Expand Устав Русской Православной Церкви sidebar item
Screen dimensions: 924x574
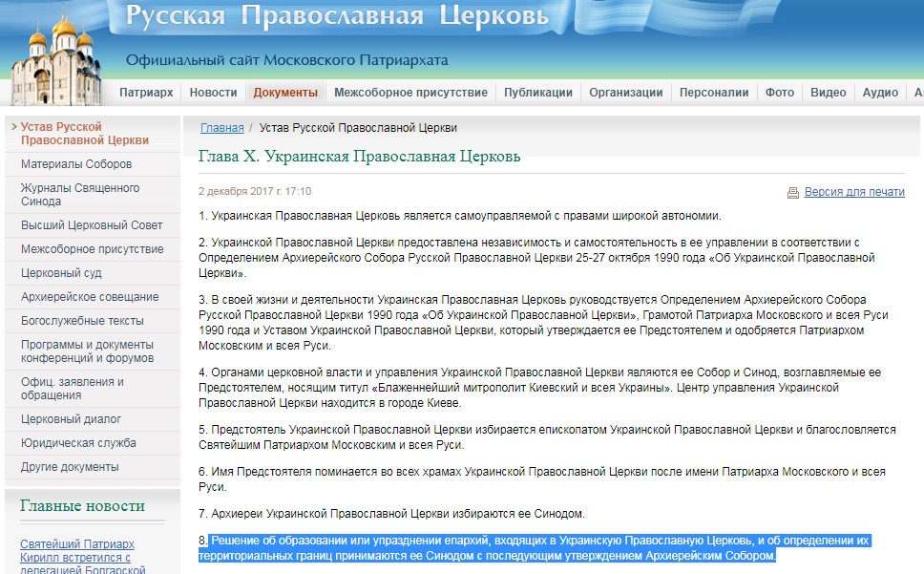pos(84,134)
